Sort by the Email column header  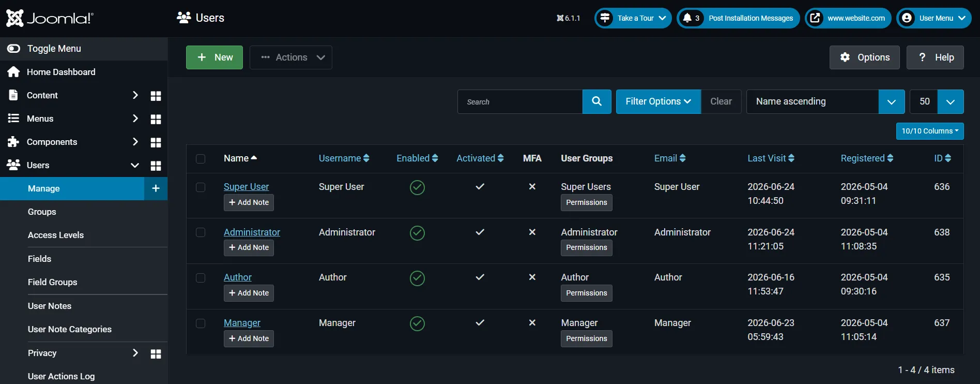click(670, 158)
